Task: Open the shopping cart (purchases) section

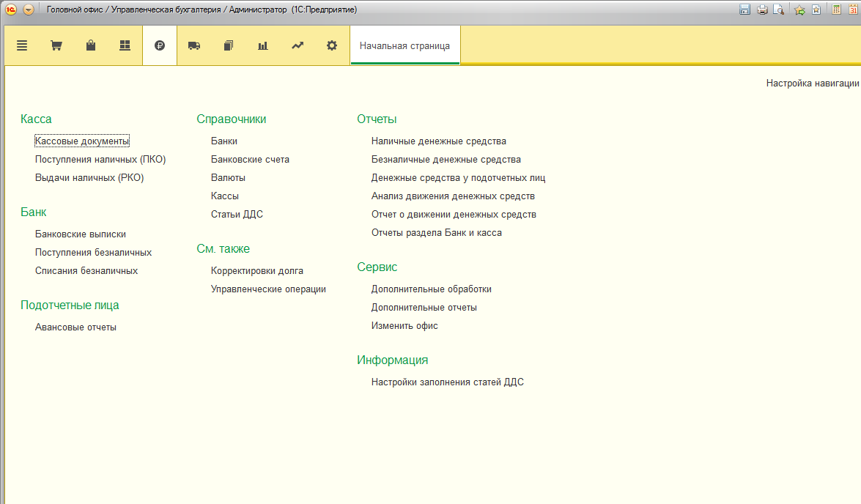Action: point(56,45)
